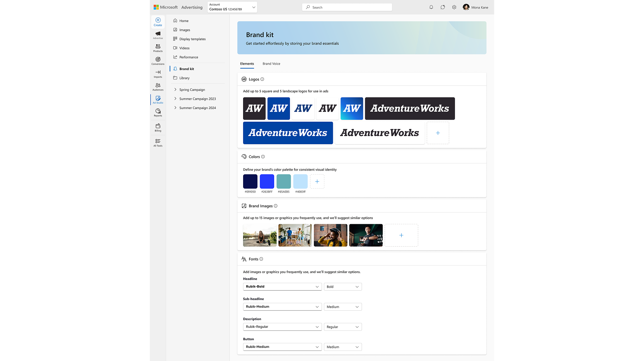Image resolution: width=644 pixels, height=361 pixels.
Task: Open the Contoso US account selector
Action: 232,7
